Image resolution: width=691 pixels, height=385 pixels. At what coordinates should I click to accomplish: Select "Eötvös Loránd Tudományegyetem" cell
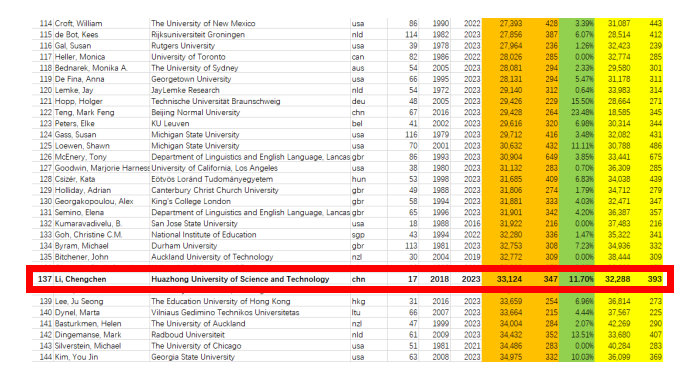pos(212,179)
